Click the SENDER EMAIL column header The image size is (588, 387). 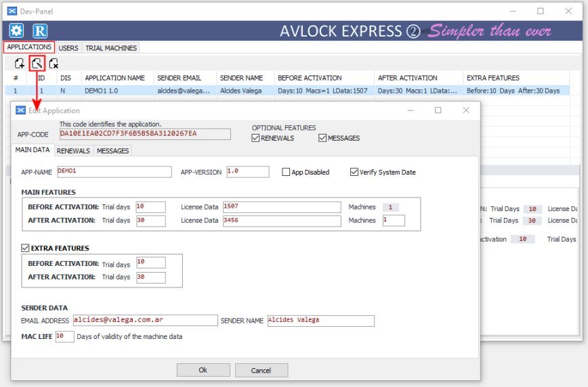(185, 78)
